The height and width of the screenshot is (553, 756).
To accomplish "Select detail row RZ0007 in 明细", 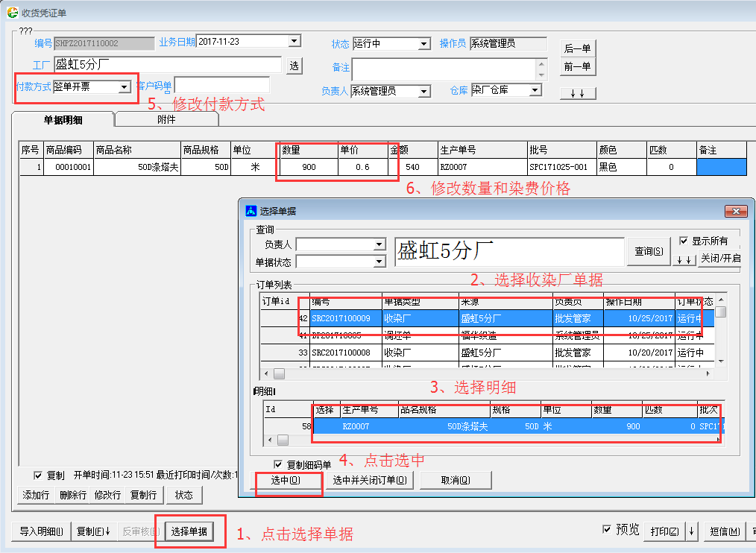I will [494, 426].
